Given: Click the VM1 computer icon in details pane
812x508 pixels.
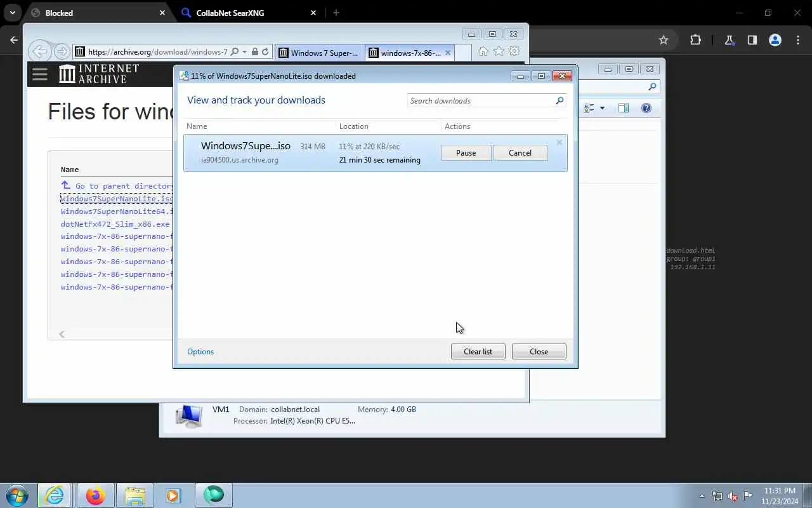Looking at the screenshot, I should coord(189,416).
